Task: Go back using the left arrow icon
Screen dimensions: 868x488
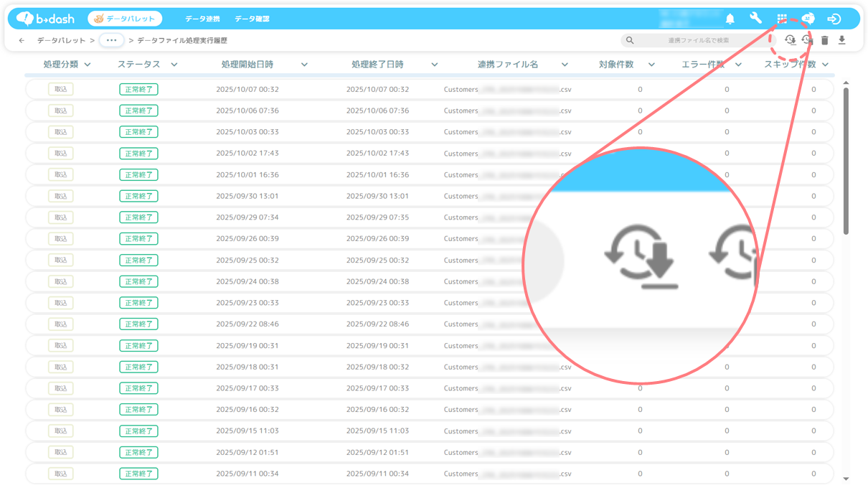Action: 22,41
